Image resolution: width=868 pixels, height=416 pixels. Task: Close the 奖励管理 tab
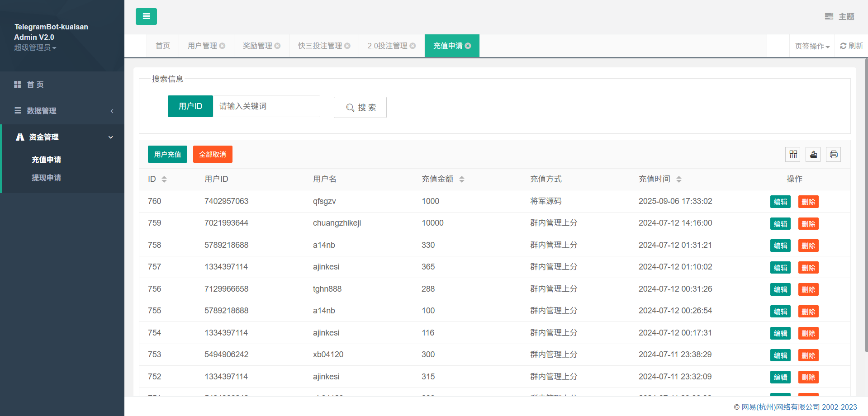pyautogui.click(x=277, y=46)
